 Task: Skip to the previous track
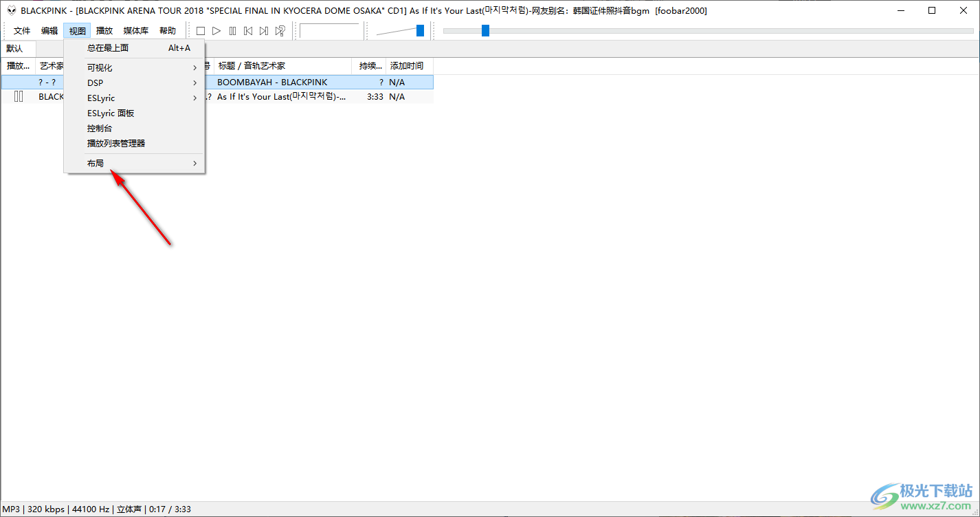click(248, 31)
